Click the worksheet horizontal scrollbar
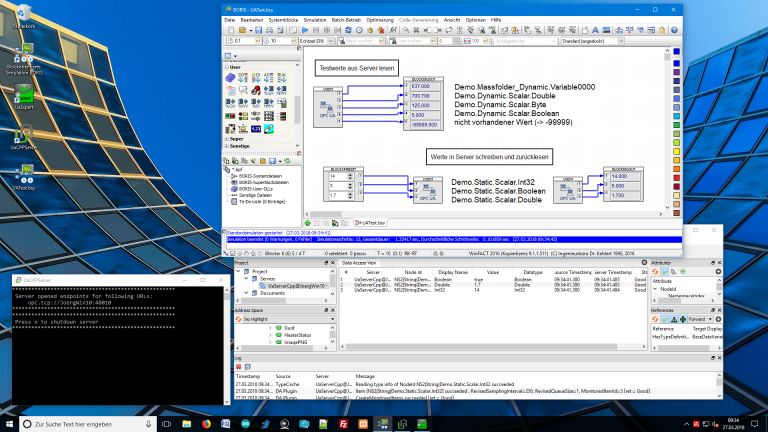Screen dimensions: 768x432 coord(484,214)
